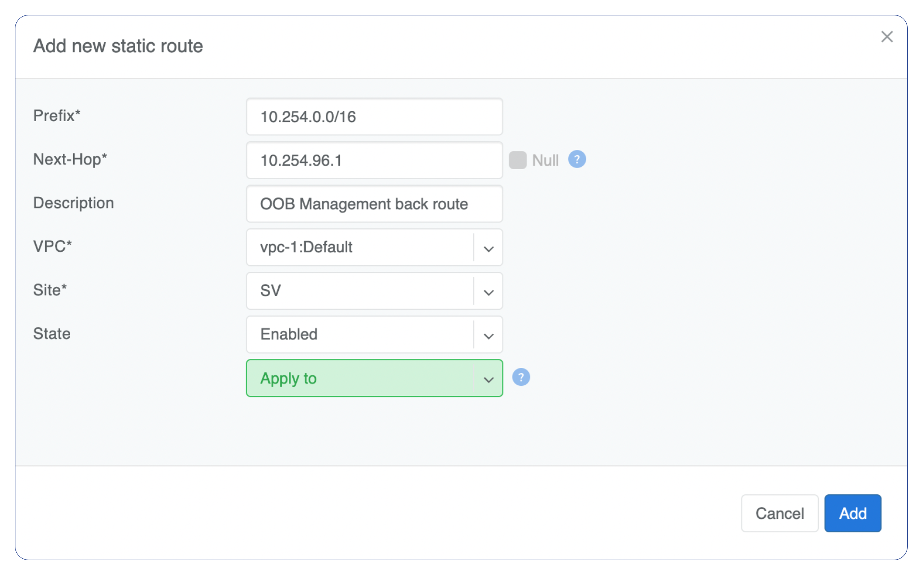Click the Prefix input field
The height and width of the screenshot is (576, 924).
(x=374, y=117)
